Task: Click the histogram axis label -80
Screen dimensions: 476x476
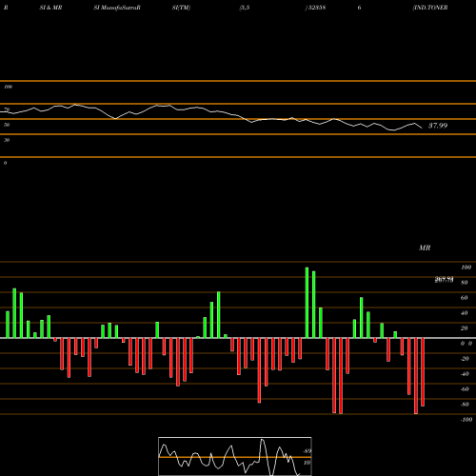Action: pyautogui.click(x=465, y=405)
